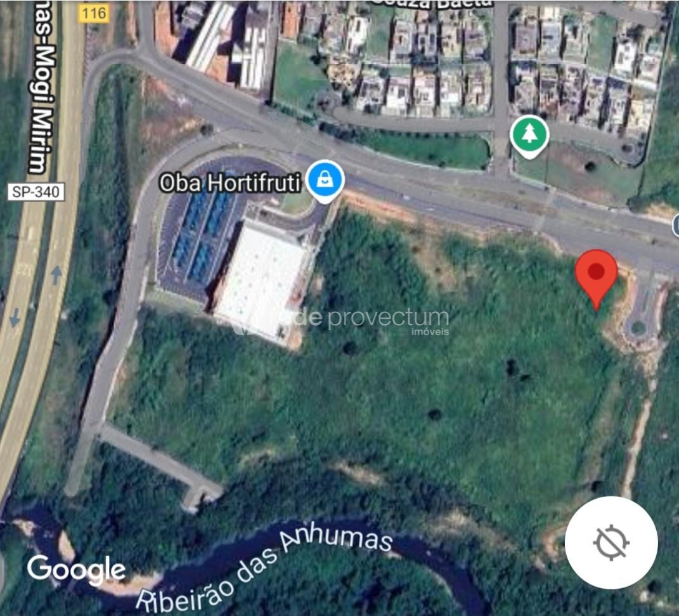
Task: Tap the my-location compass button
Action: click(x=611, y=542)
